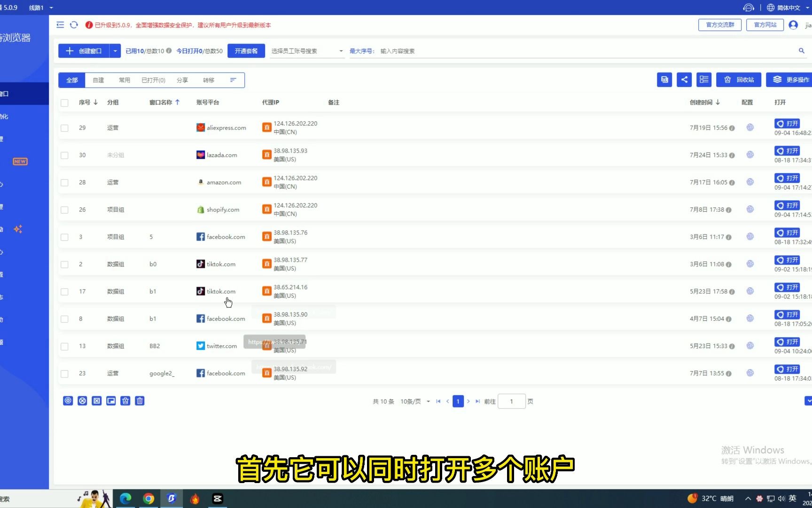Select the 常用 tab

click(x=125, y=80)
